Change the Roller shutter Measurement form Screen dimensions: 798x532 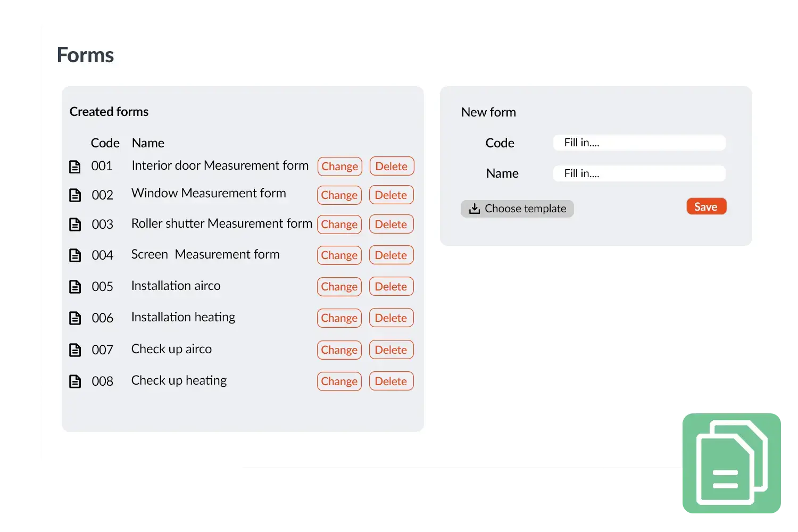click(x=339, y=224)
